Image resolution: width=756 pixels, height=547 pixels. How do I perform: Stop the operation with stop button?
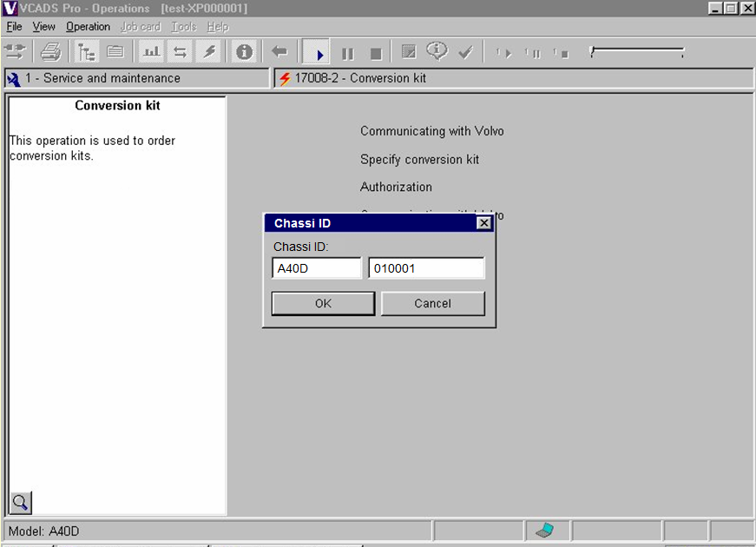point(376,54)
